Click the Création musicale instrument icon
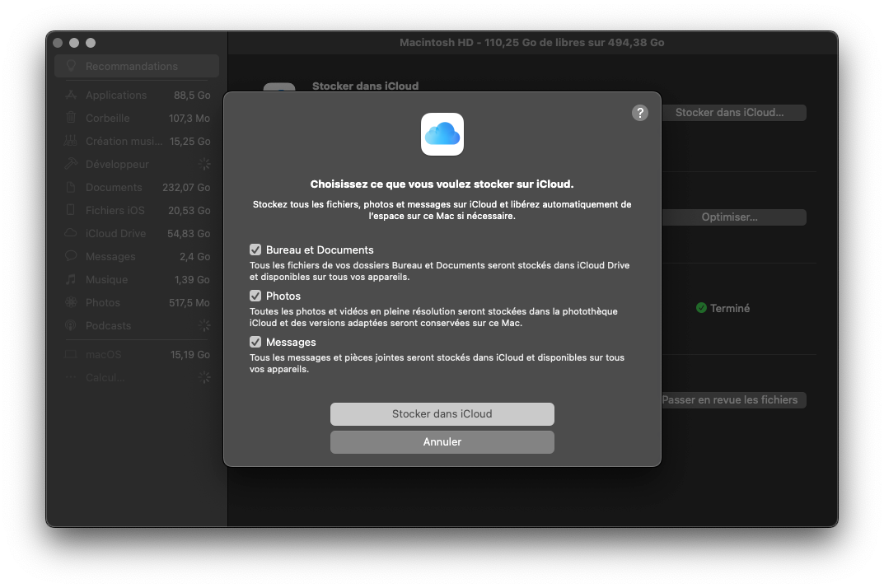 tap(71, 140)
